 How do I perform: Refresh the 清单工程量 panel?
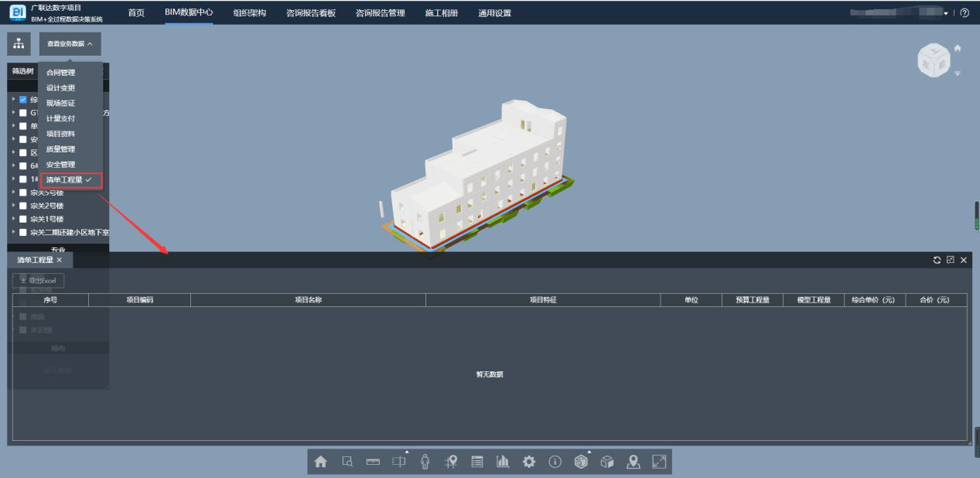(937, 261)
